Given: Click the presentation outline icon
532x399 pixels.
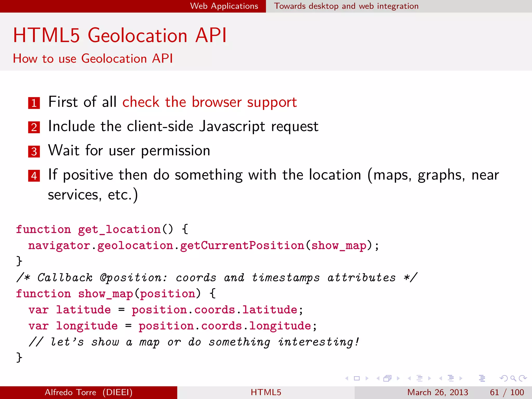Looking at the screenshot, I should [x=482, y=378].
